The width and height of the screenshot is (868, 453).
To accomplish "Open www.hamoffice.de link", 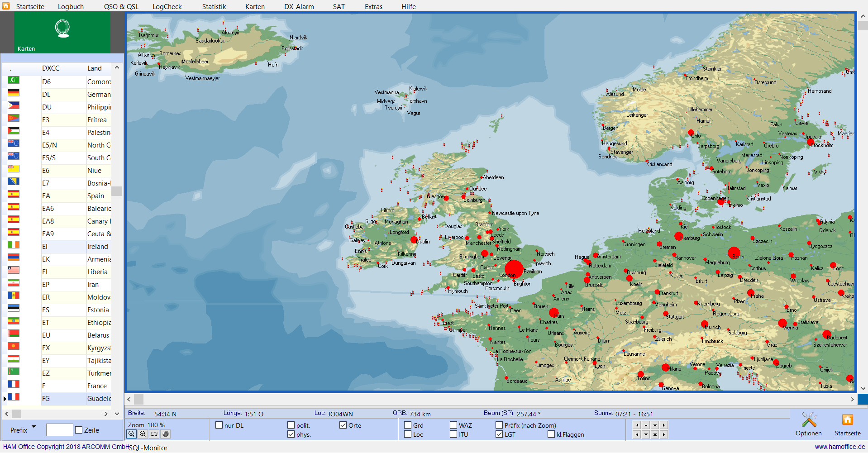I will [839, 447].
